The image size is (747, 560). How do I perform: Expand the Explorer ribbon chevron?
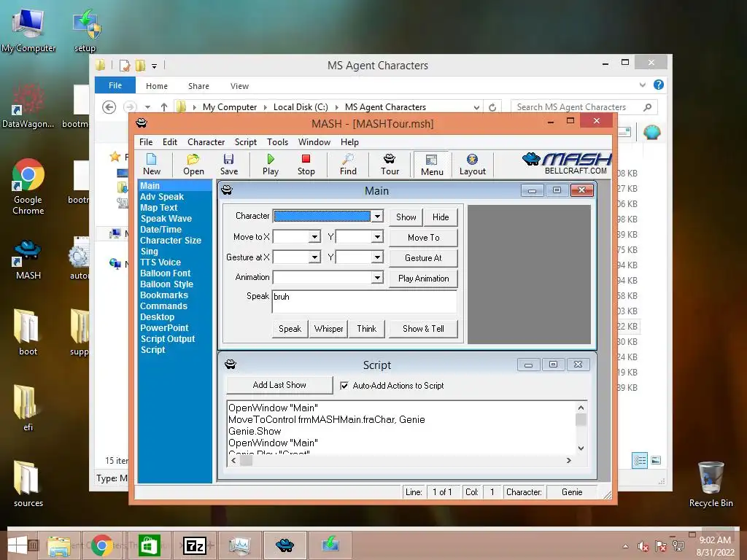[643, 85]
